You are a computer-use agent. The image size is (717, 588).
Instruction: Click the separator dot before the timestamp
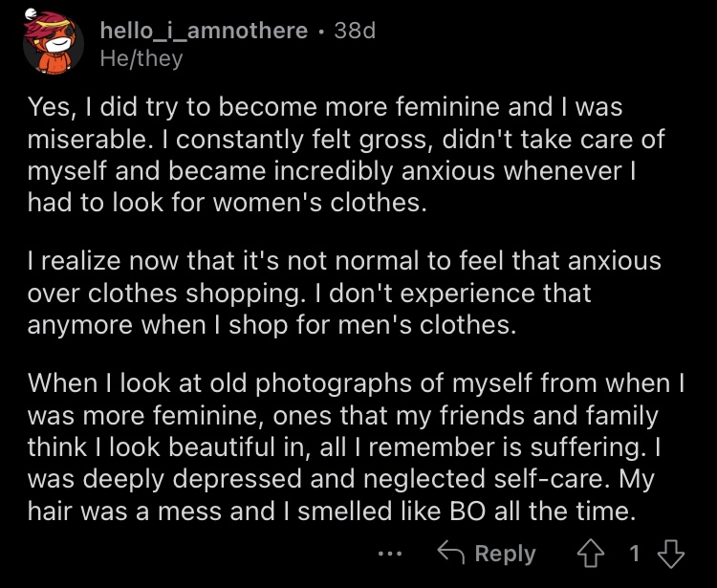(x=321, y=32)
